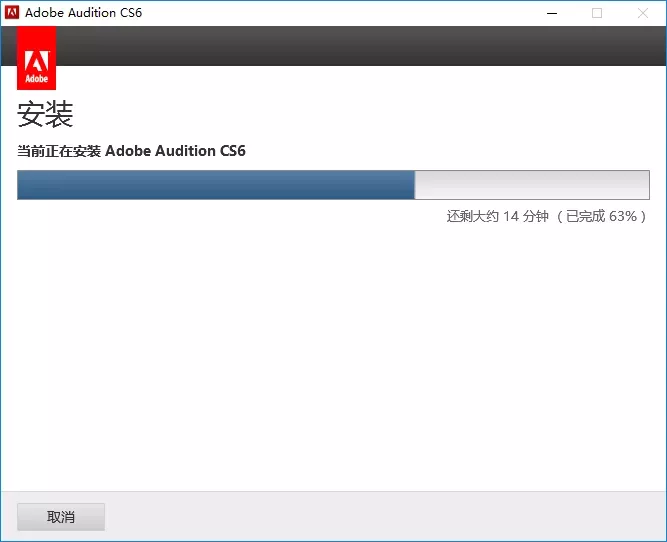Click the unfilled gray part of progress bar

[531, 185]
